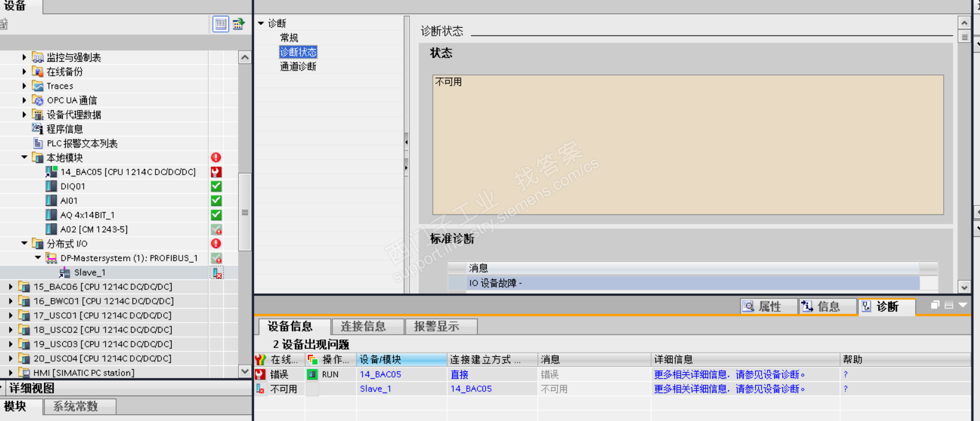Viewport: 980px width, 421px height.
Task: Open the 连接信息 tab
Action: (368, 327)
